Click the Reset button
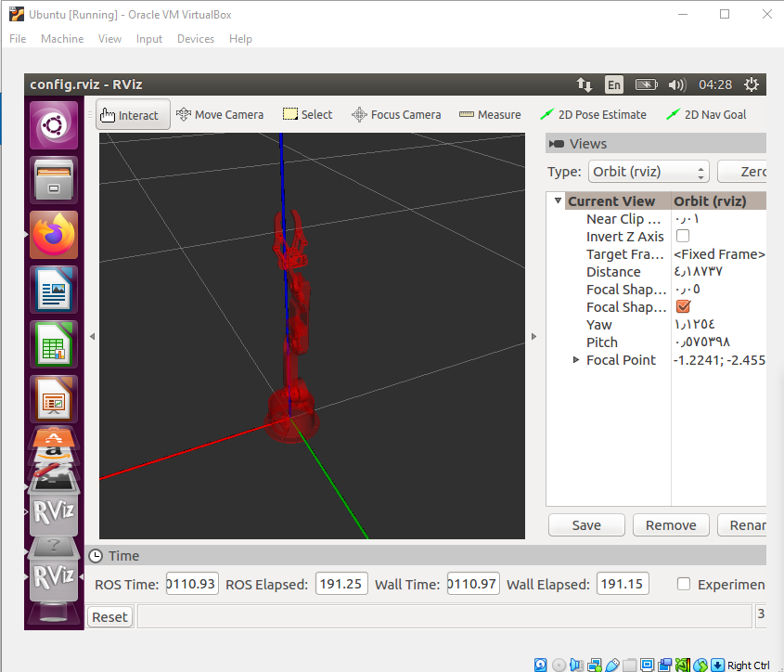The height and width of the screenshot is (672, 784). pyautogui.click(x=109, y=617)
